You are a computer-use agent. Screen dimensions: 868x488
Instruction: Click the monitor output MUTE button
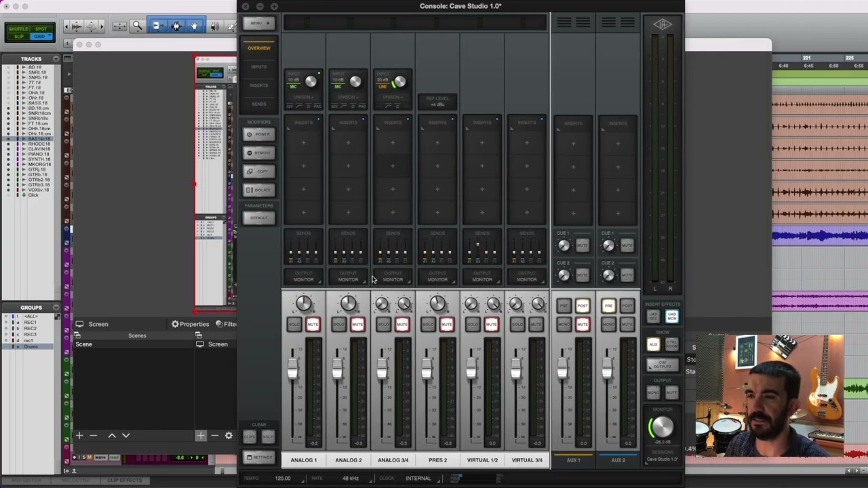[671, 392]
